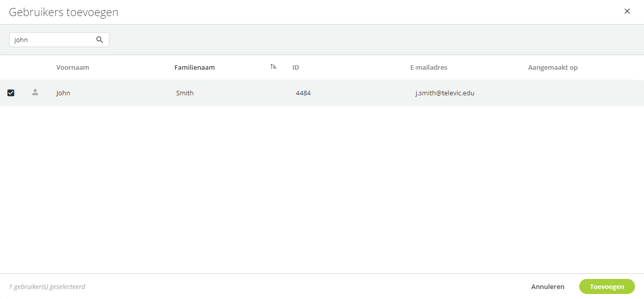Screen dimensions: 644x299
Task: Click the user avatar icon in John's row
Action: tap(35, 92)
